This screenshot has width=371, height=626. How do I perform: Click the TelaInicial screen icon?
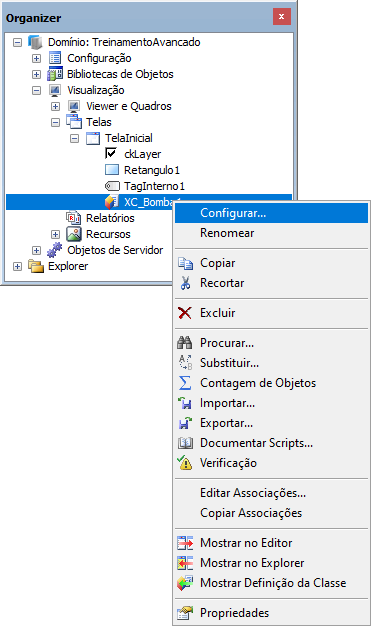coord(93,138)
